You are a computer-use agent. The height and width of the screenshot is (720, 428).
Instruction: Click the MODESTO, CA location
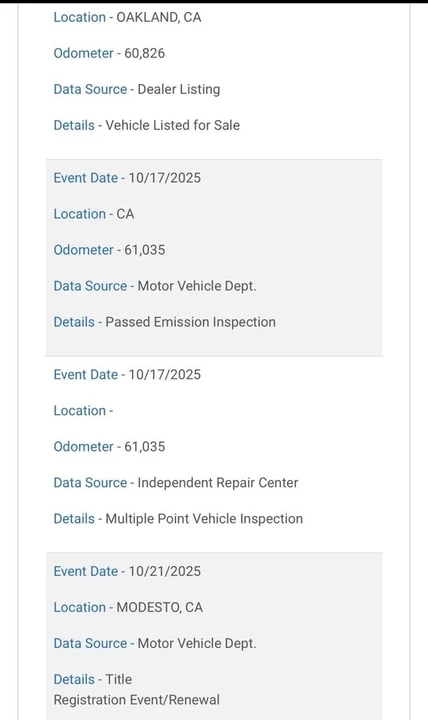pyautogui.click(x=159, y=607)
